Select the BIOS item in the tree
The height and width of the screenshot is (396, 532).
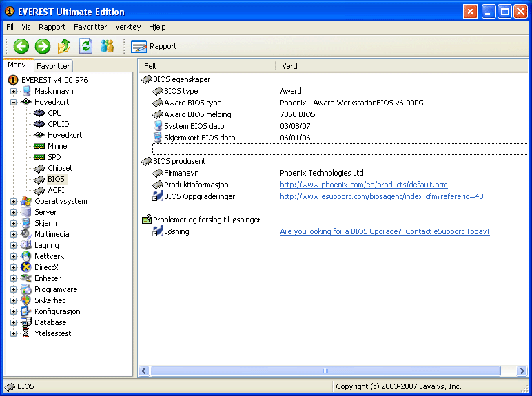(x=56, y=179)
